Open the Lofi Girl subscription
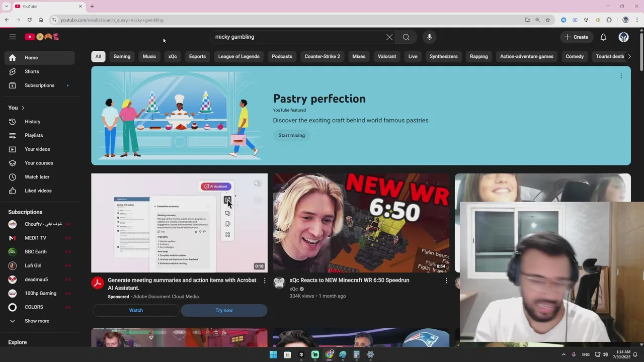Screen dimensions: 644x362 coord(40,265)
